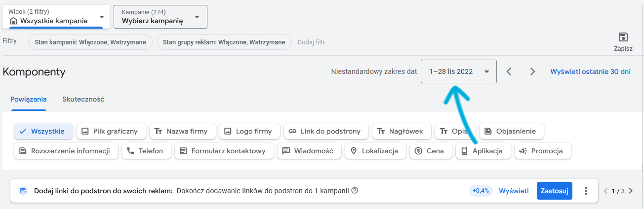This screenshot has width=644, height=209.
Task: Open the 1–28 lis 2022 date range picker
Action: [x=459, y=71]
